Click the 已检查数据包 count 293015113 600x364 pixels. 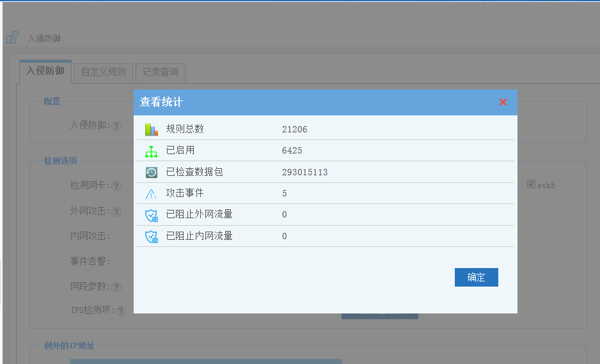304,172
